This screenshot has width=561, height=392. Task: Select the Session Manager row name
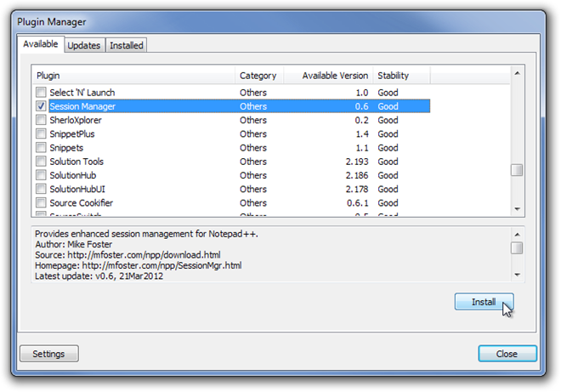pos(82,106)
